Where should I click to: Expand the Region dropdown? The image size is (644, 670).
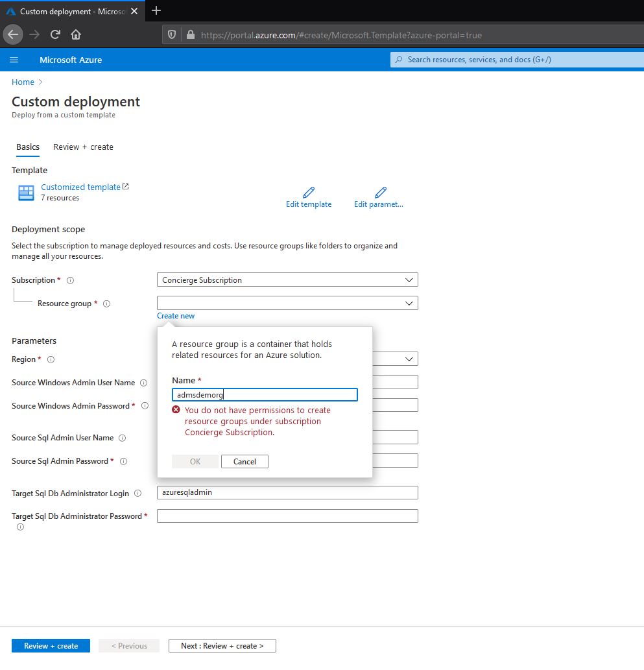pyautogui.click(x=409, y=359)
